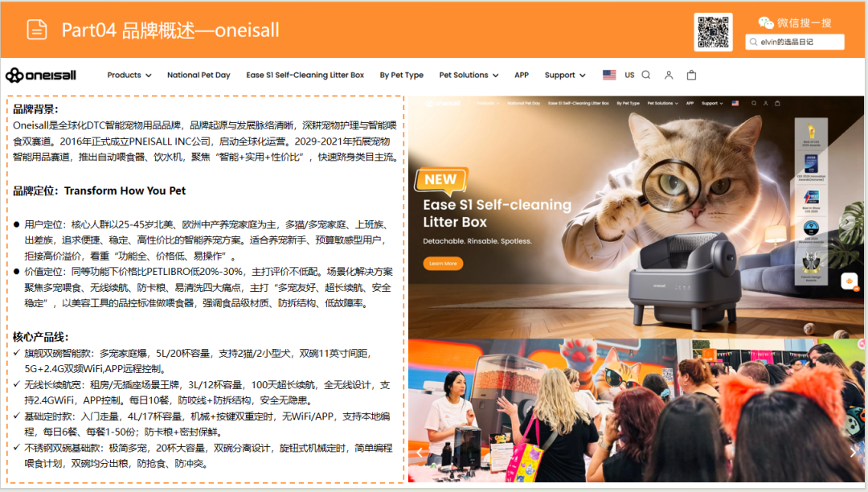Show next photo with right arrow on expo image

[853, 453]
